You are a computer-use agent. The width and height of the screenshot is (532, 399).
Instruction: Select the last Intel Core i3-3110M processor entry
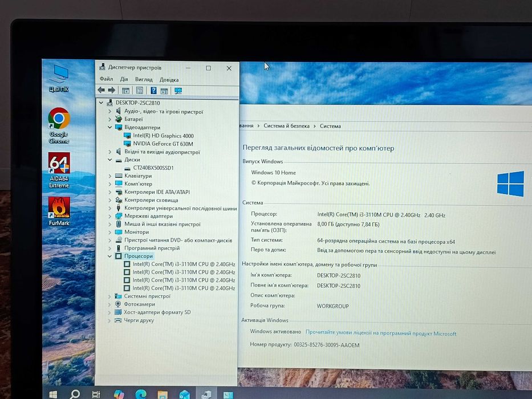184,288
